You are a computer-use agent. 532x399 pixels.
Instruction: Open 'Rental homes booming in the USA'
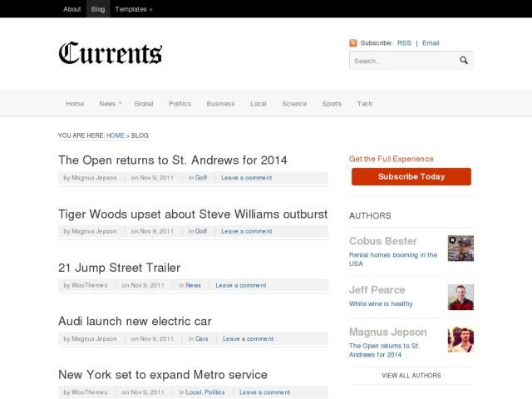pos(392,259)
